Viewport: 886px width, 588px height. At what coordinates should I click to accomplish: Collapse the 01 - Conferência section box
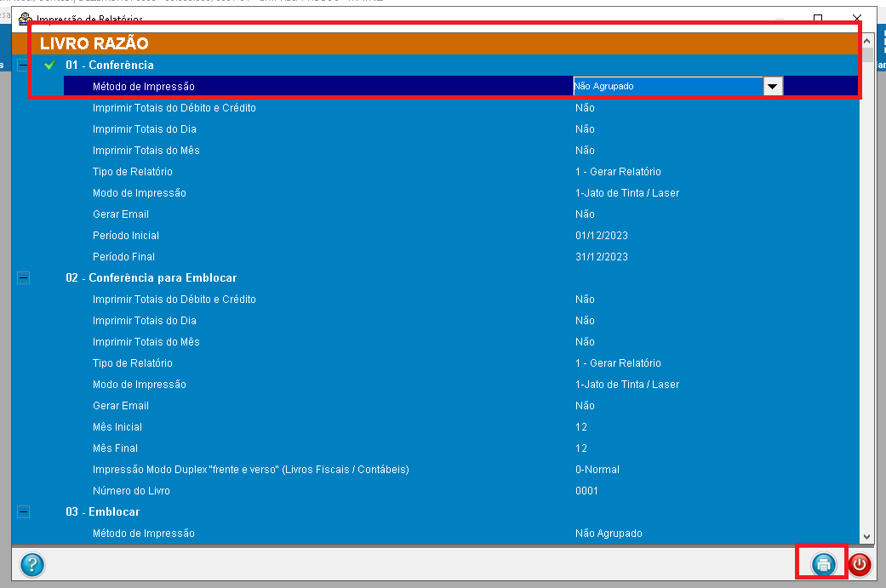pyautogui.click(x=21, y=65)
